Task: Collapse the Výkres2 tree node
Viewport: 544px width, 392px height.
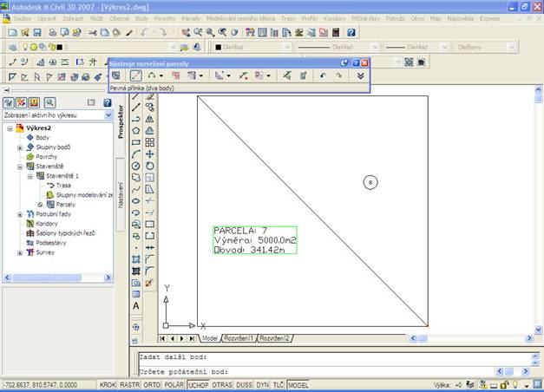Action: pyautogui.click(x=10, y=128)
